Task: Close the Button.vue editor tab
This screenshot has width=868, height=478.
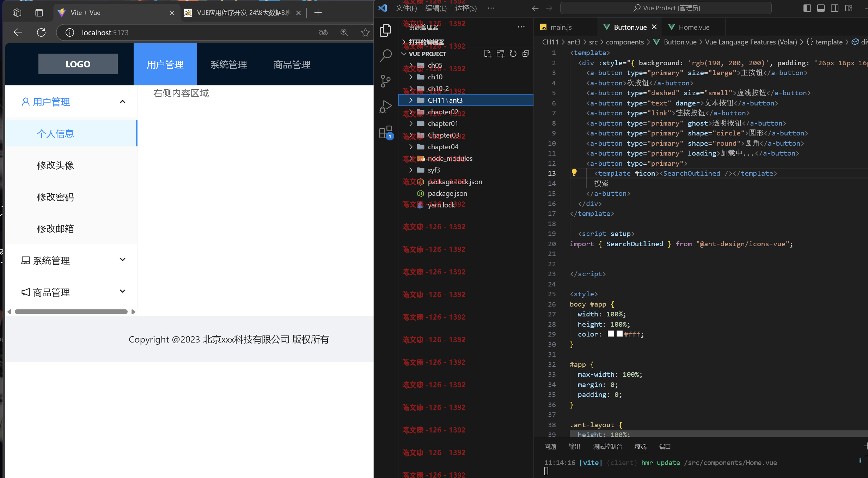Action: click(654, 27)
